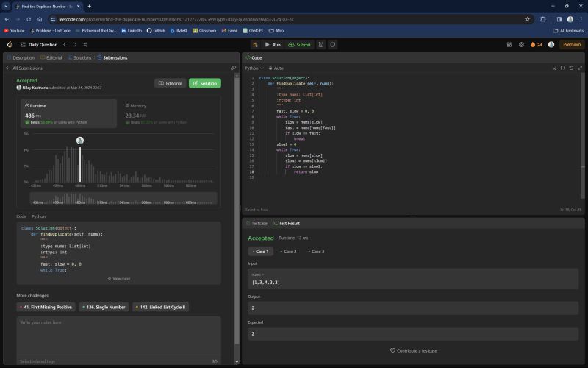Bookmark this page star icon
Viewport: 588px width, 368px height.
[527, 19]
